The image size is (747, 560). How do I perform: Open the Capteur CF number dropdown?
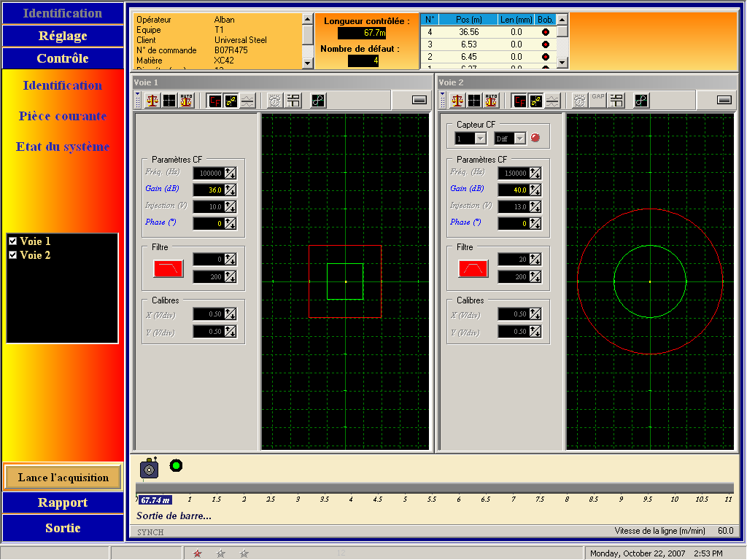[480, 139]
